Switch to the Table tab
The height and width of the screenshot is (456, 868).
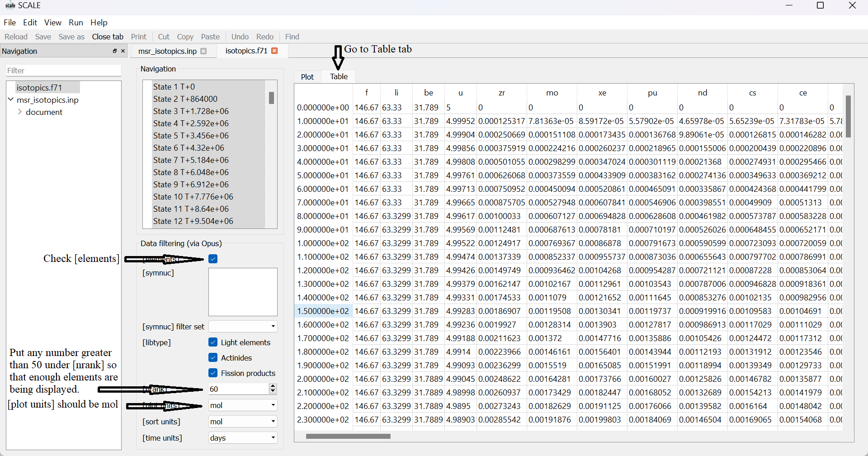339,77
